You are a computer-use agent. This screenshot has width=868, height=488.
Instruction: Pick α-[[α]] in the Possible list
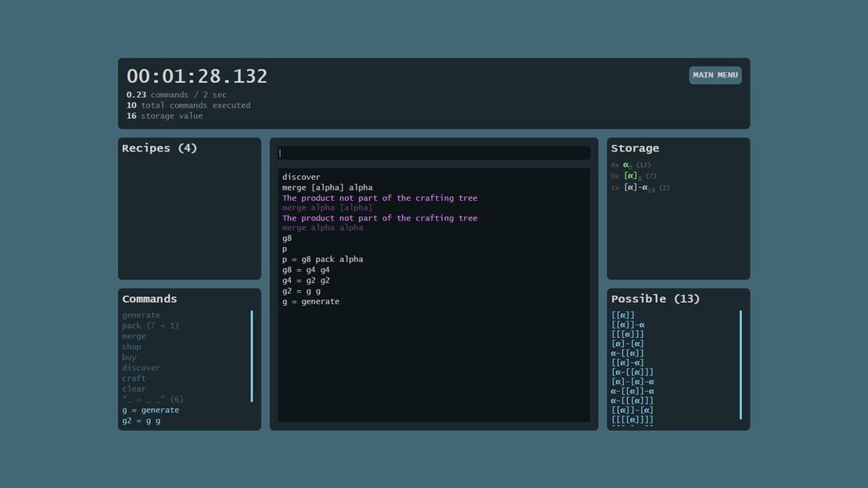point(627,353)
